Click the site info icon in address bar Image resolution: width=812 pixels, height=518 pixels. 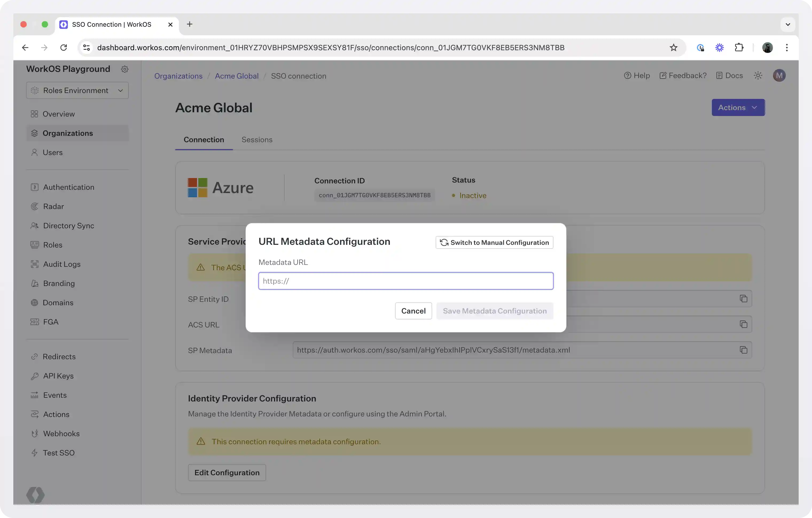(x=87, y=48)
